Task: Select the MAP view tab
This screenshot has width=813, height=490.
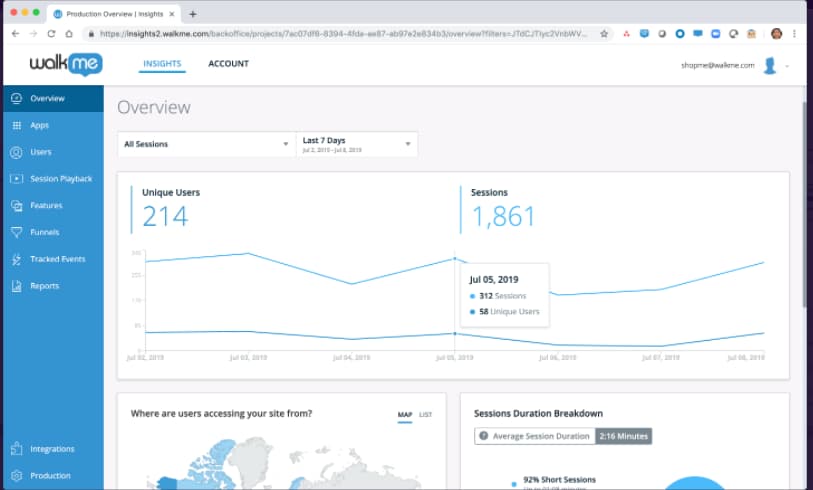Action: [405, 415]
